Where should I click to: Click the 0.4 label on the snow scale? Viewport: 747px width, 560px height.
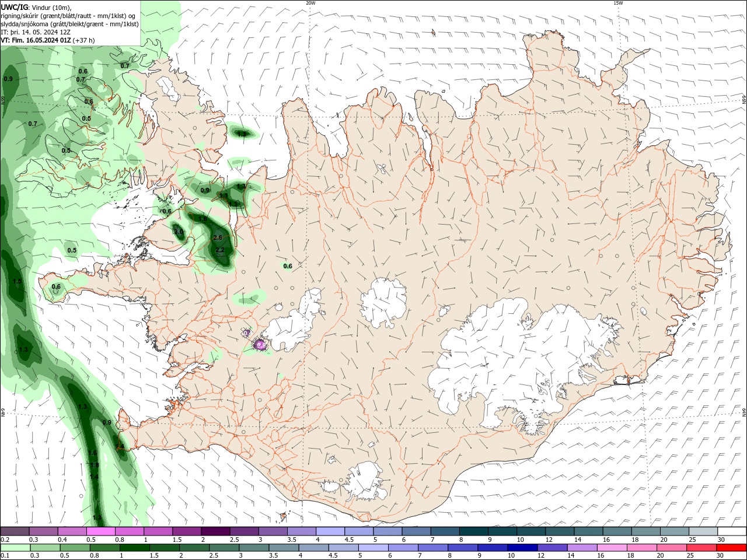[x=62, y=540]
